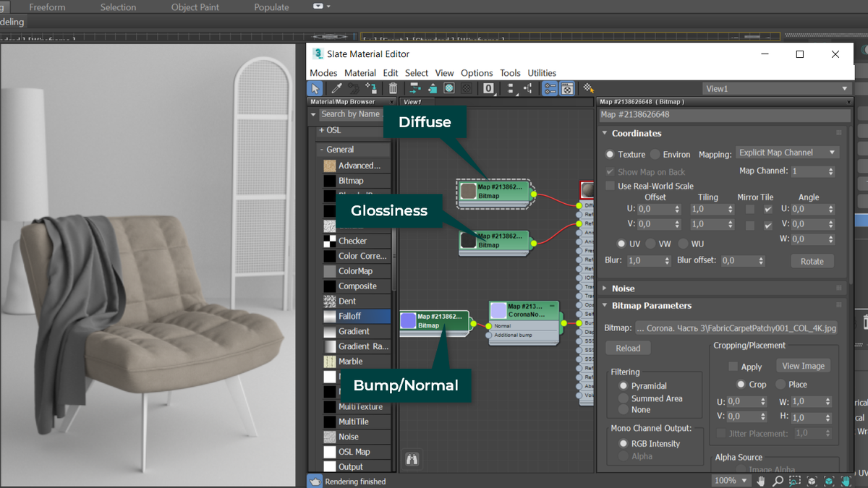This screenshot has height=488, width=868.
Task: Choose Summed Area filtering option
Action: point(623,398)
